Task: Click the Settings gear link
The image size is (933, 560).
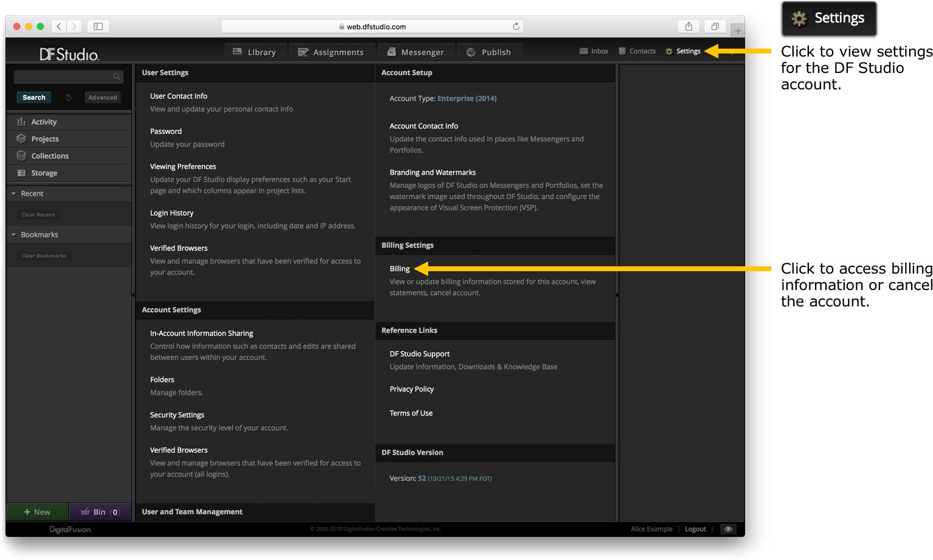Action: [x=682, y=51]
